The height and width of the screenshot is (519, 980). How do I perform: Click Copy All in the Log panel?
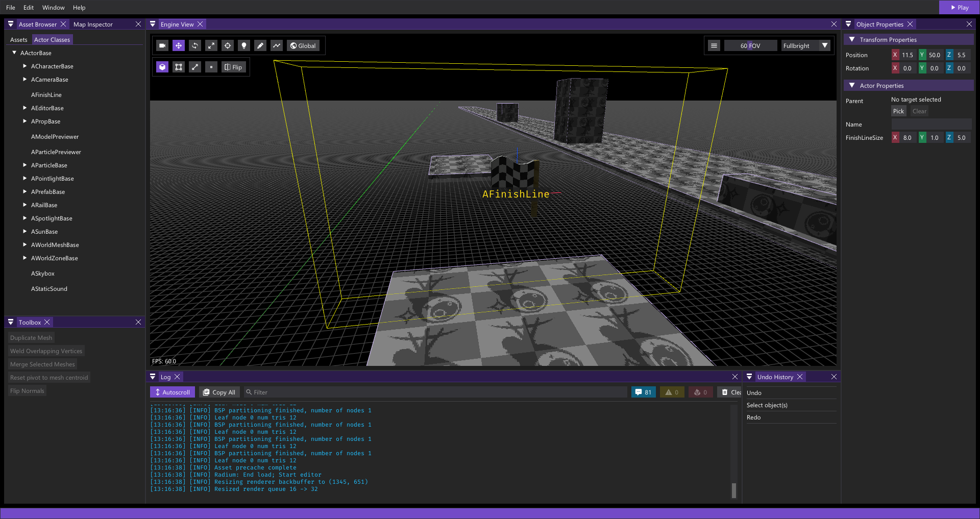tap(219, 392)
